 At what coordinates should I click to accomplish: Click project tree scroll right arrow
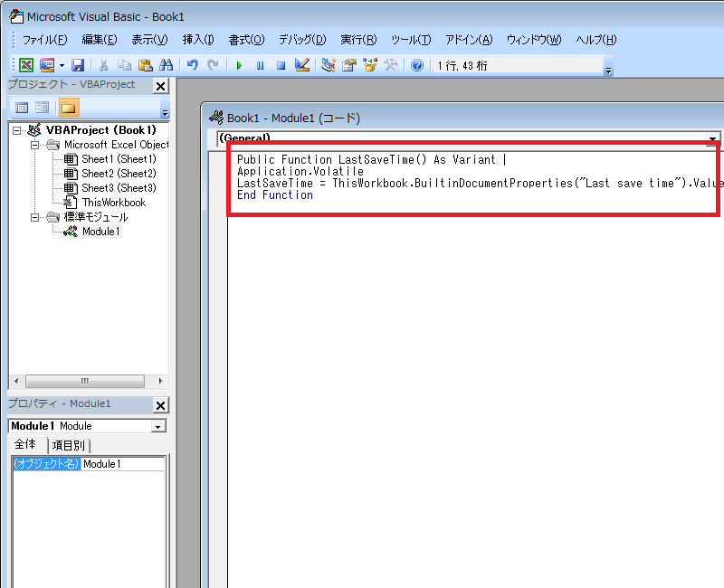(x=160, y=381)
